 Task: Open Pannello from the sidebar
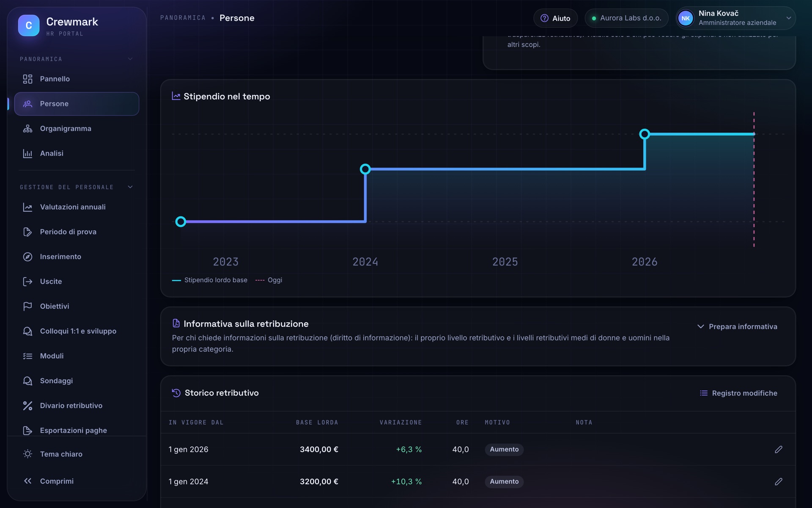(77, 79)
